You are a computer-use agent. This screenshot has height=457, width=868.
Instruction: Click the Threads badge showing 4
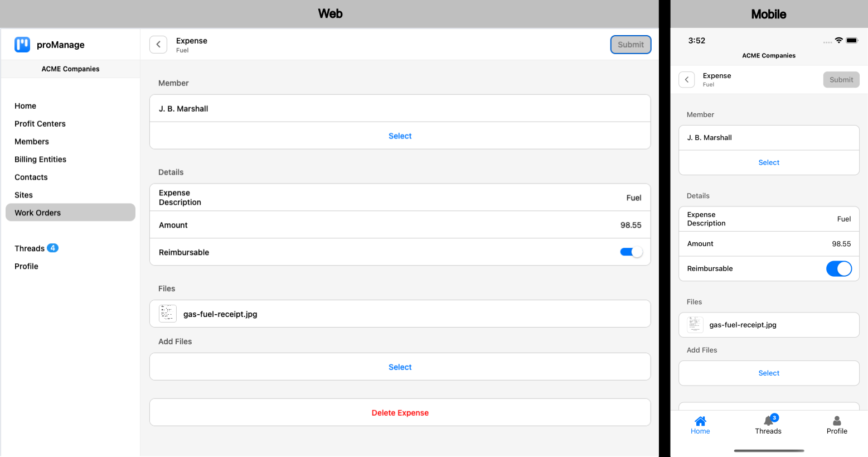[x=52, y=248]
